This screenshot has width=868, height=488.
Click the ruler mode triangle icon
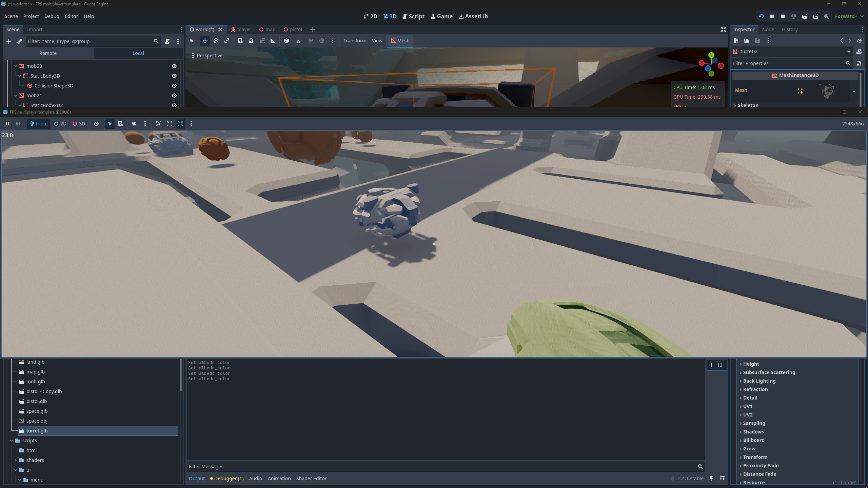[x=273, y=41]
